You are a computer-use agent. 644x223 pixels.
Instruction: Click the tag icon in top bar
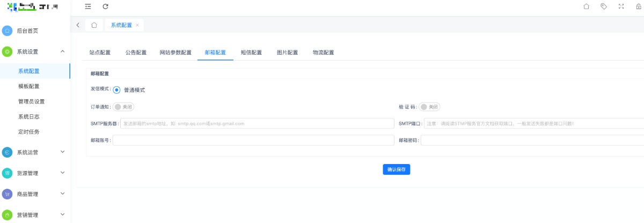(604, 6)
